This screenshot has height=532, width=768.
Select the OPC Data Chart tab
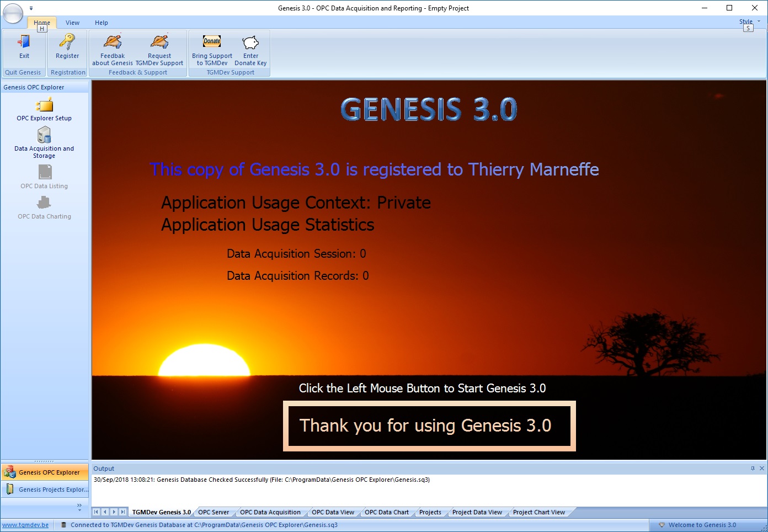(x=387, y=512)
